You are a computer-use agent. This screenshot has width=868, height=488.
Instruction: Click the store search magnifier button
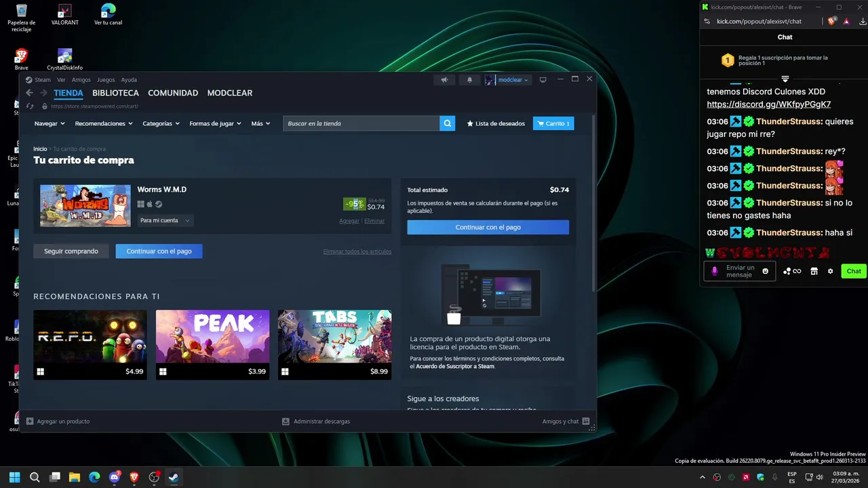tap(447, 123)
